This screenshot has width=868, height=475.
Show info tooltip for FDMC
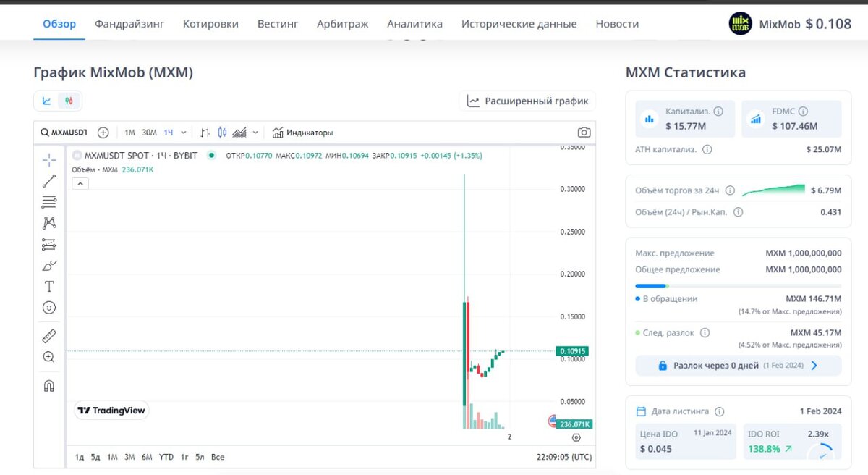pos(804,112)
